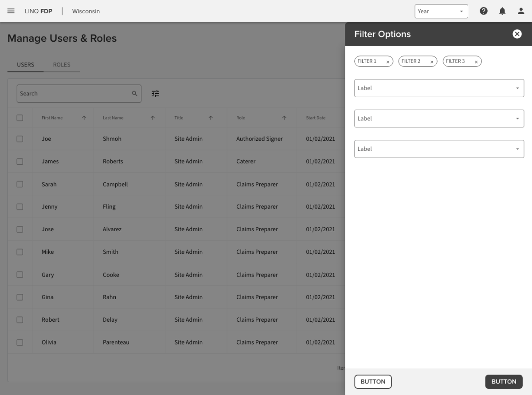
Task: Switch to the ROLES tab
Action: coord(62,65)
